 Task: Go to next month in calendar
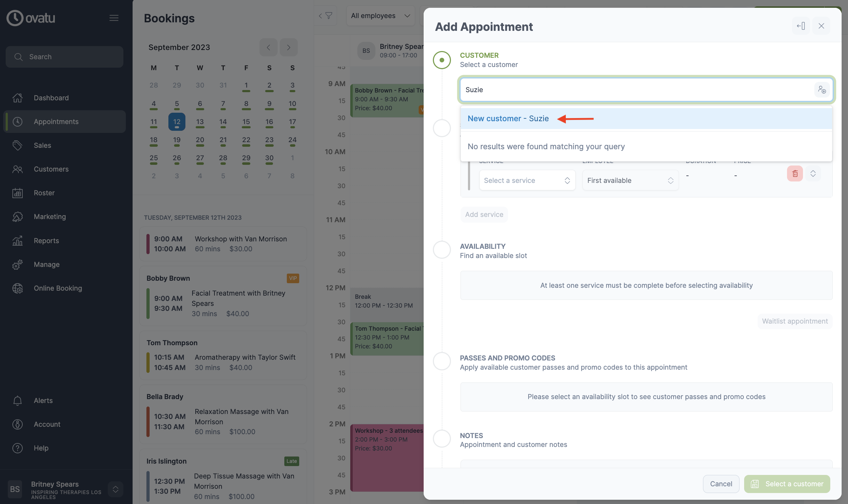point(288,47)
